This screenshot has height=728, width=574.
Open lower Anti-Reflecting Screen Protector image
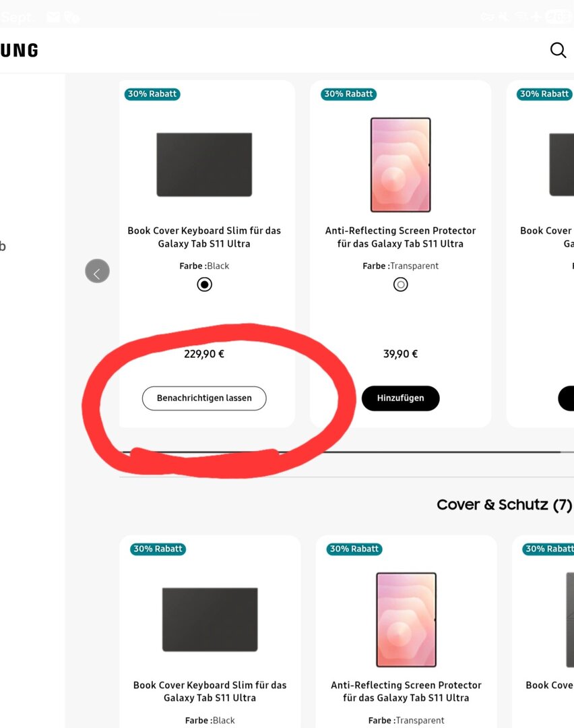(406, 619)
